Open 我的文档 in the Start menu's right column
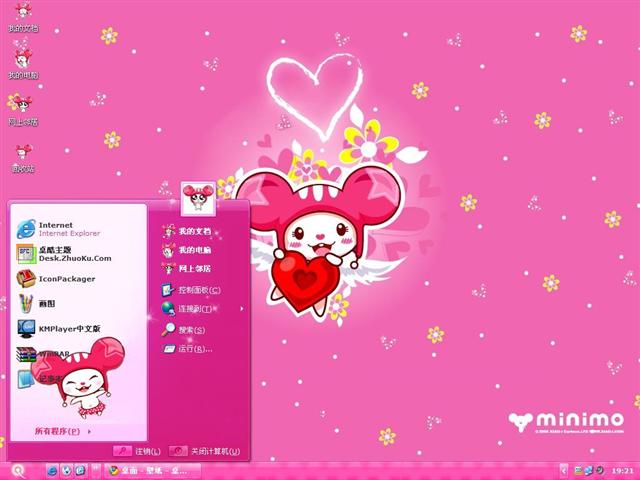The height and width of the screenshot is (480, 640). [x=187, y=231]
